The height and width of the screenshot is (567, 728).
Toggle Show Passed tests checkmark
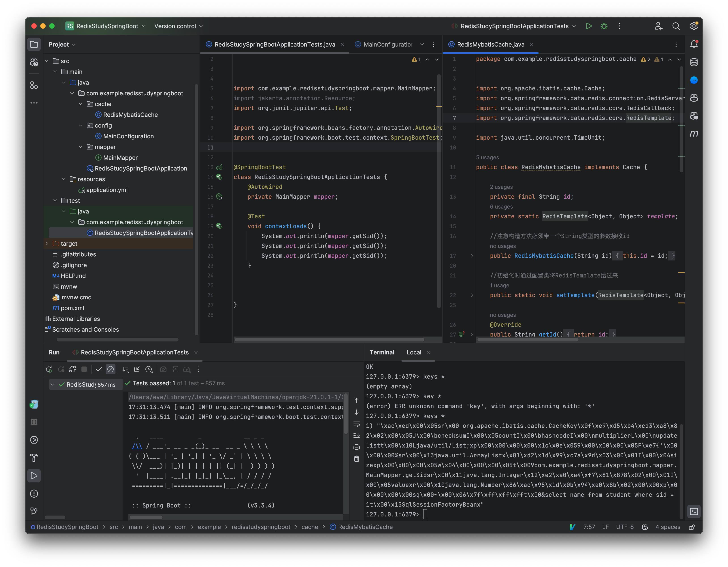(99, 369)
